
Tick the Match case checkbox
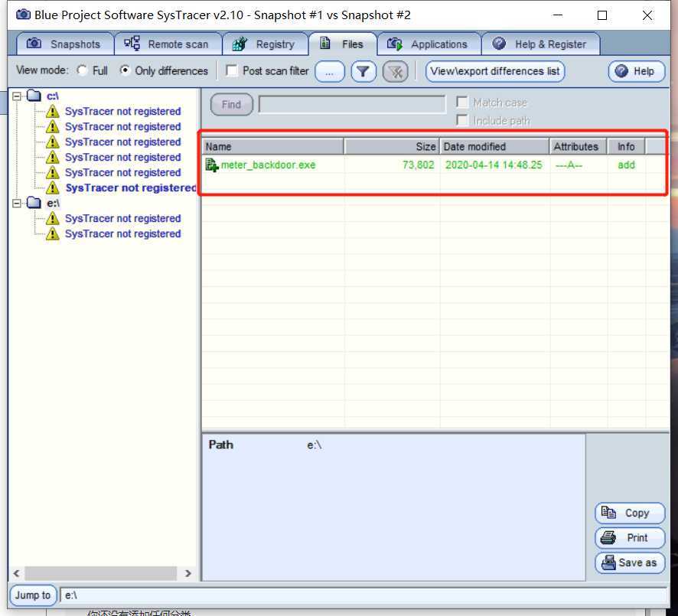[461, 103]
